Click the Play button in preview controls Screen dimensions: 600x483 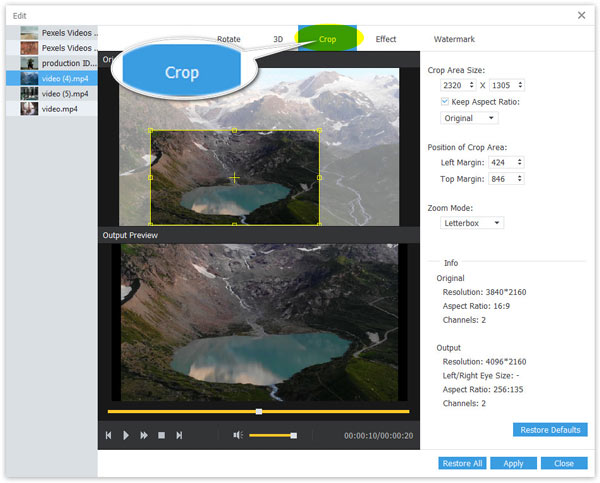pos(126,435)
